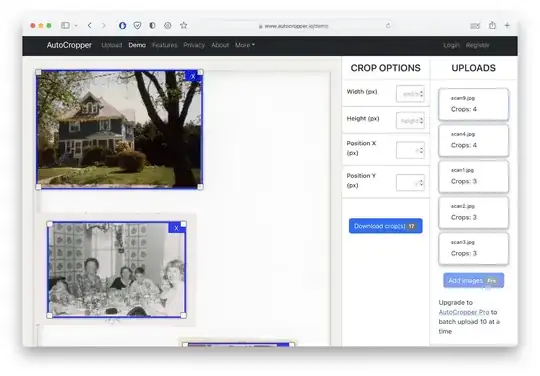The width and height of the screenshot is (540, 376).
Task: Grab the house crop's bottom-right corner handle
Action: [x=200, y=187]
